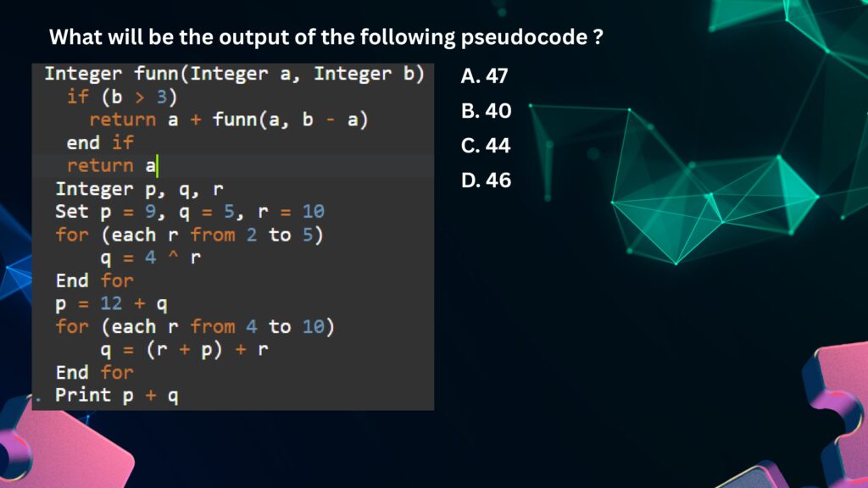Click the 'for (each r from 4 to 10)' line

(x=190, y=326)
